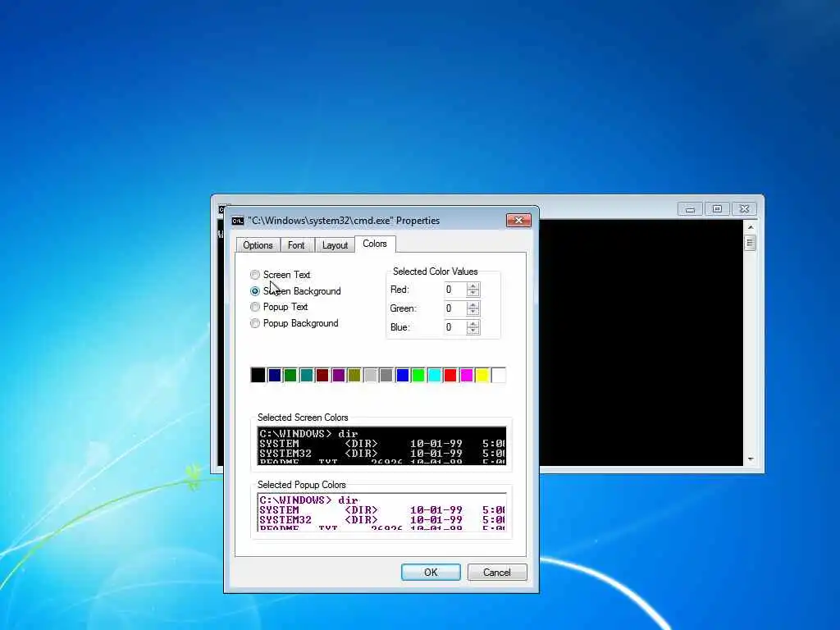Select the purple color swatch

[x=338, y=375]
